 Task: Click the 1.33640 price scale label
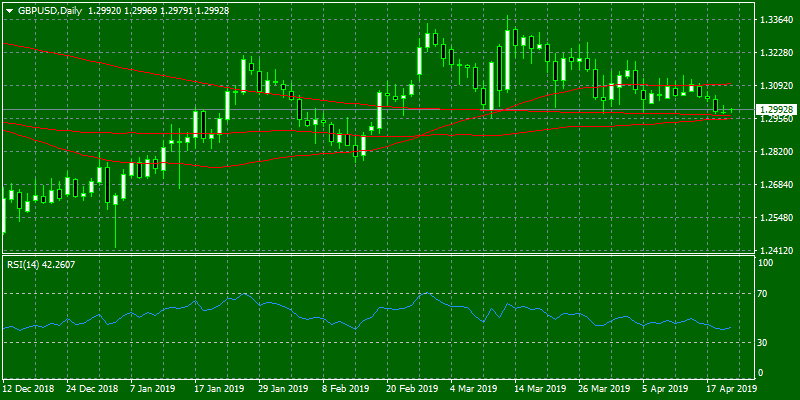click(775, 19)
